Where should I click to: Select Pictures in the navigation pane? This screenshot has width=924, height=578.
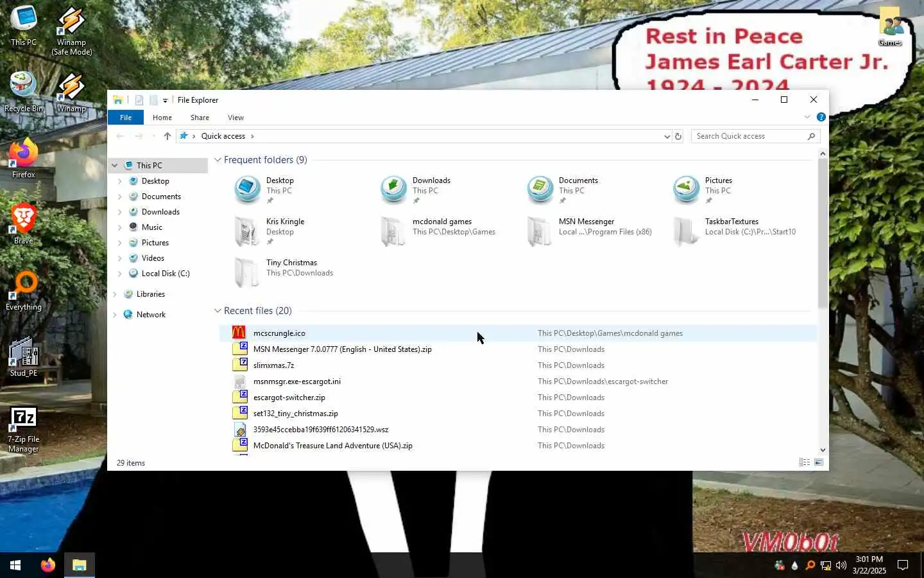[155, 243]
